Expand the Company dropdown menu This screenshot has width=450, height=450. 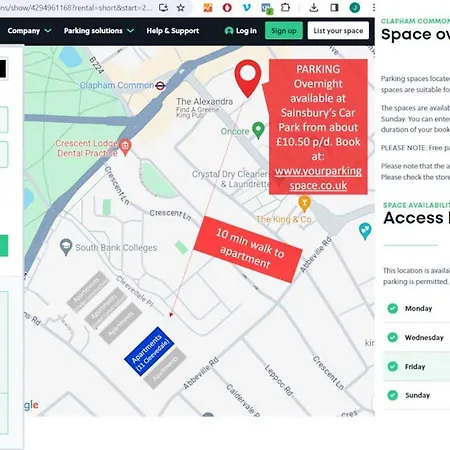coord(29,31)
